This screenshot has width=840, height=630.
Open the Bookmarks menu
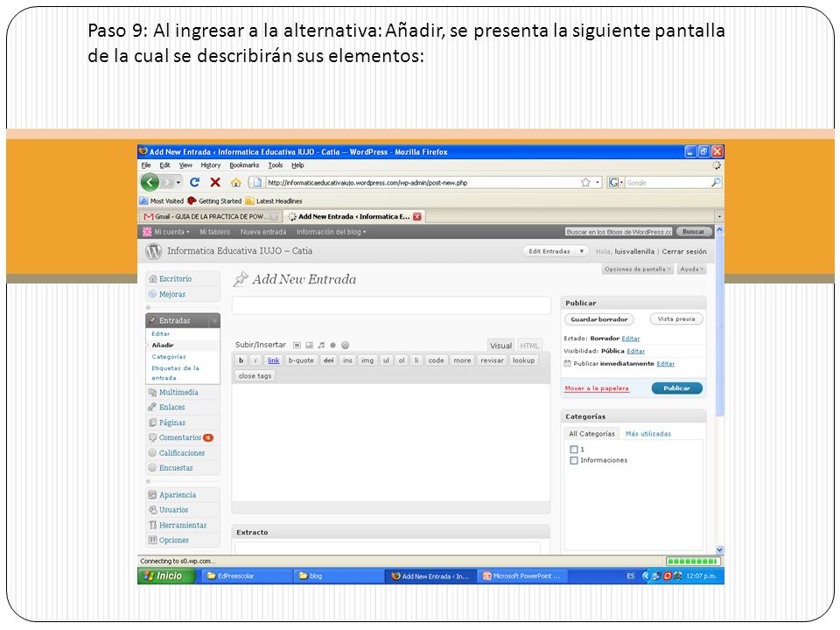coord(244,165)
